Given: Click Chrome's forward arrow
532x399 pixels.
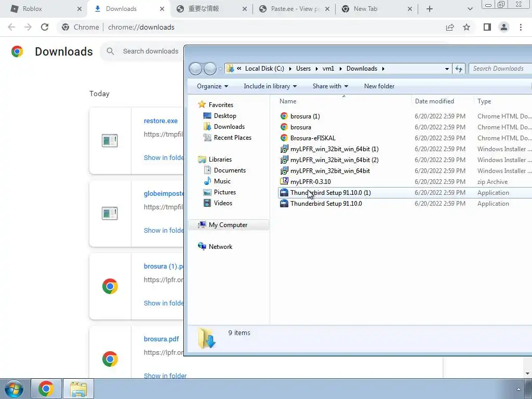Looking at the screenshot, I should tap(28, 27).
